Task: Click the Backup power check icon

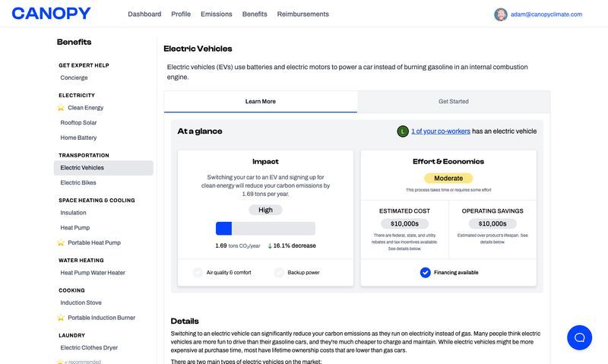Action: (x=279, y=272)
